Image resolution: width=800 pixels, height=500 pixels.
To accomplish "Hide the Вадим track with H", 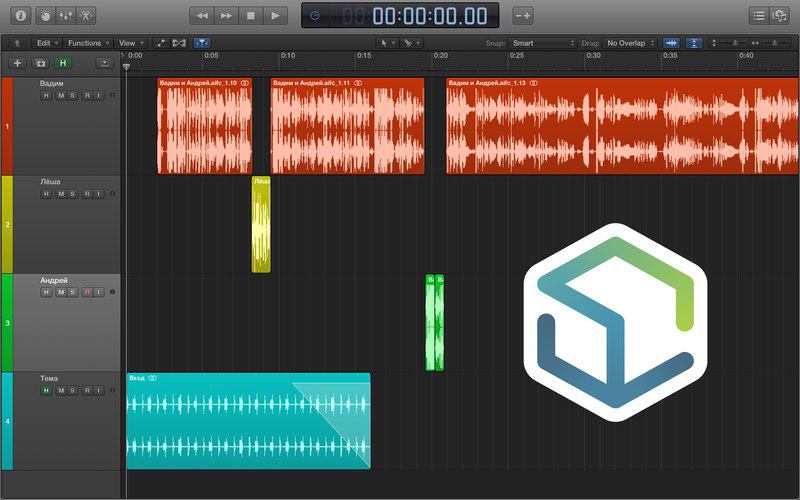I will [46, 95].
